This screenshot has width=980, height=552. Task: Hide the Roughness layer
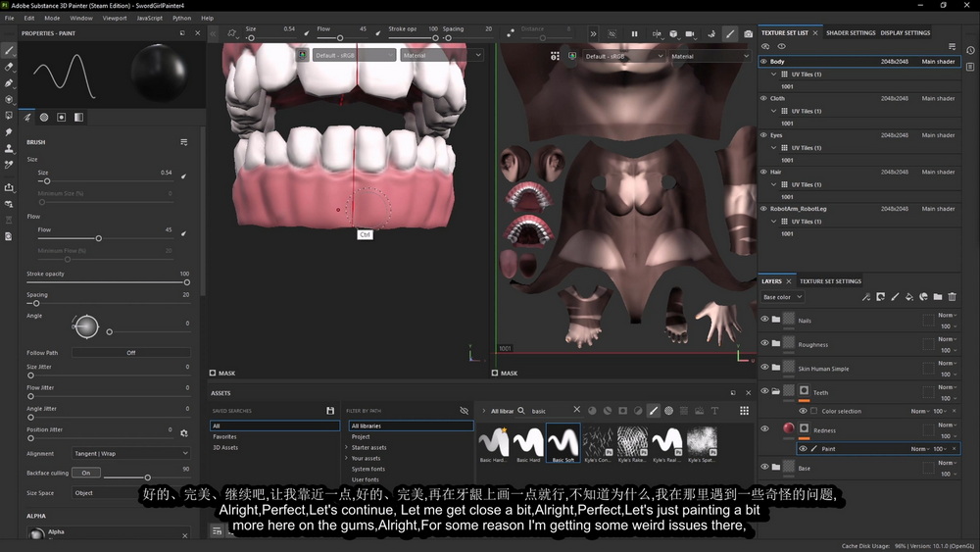(x=764, y=342)
